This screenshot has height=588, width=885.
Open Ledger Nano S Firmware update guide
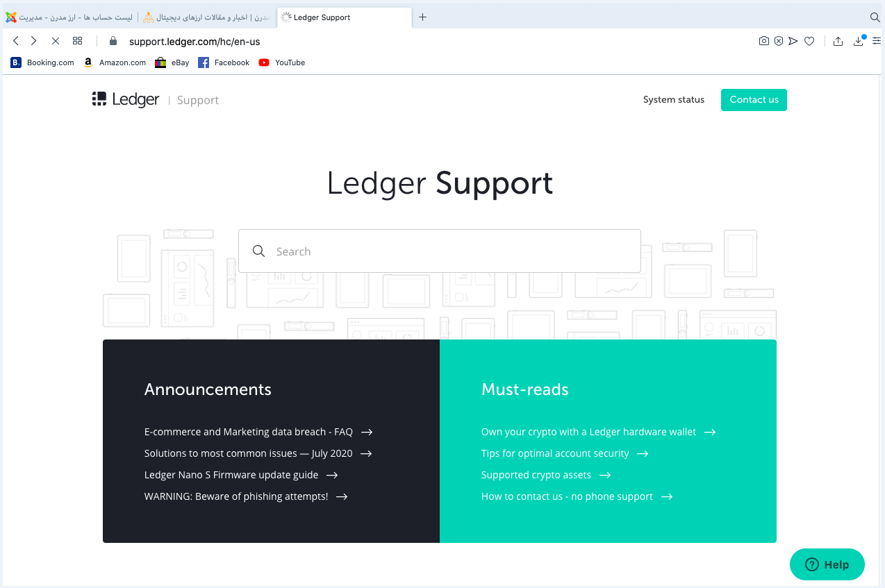tap(241, 475)
